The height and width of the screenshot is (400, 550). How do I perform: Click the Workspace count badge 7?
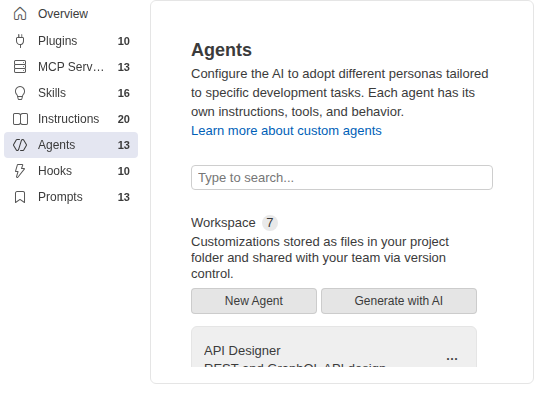tap(269, 223)
